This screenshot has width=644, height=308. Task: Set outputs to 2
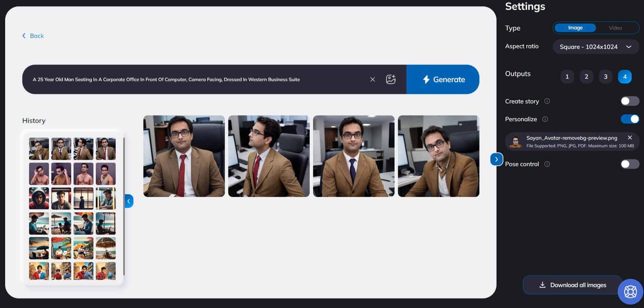pyautogui.click(x=586, y=77)
